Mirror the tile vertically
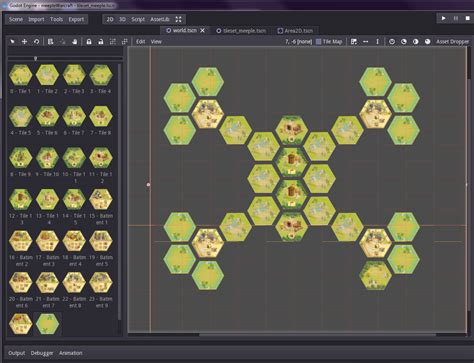The height and width of the screenshot is (363, 474). 377,42
